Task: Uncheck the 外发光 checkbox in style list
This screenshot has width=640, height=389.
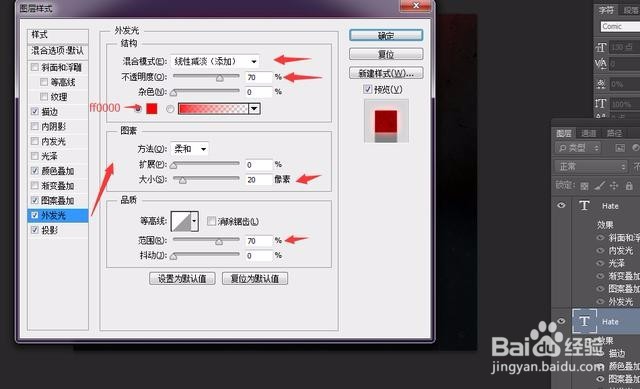Action: 35,215
